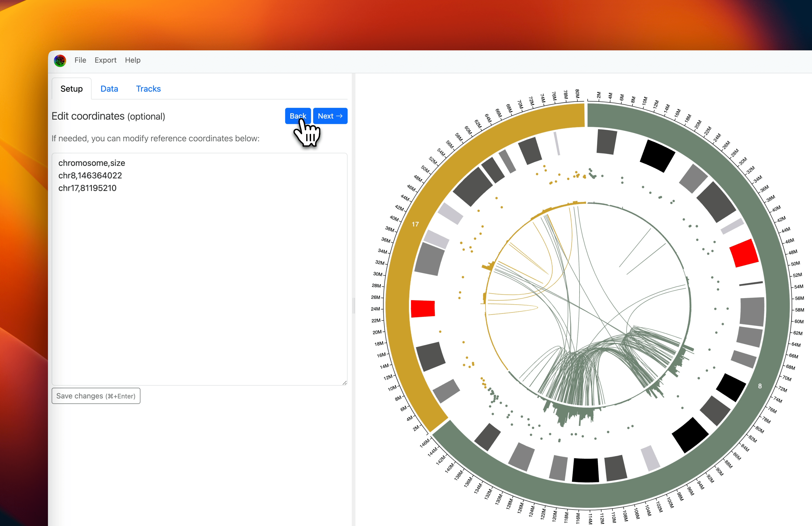
Task: Click inside the coordinates text area
Action: pyautogui.click(x=198, y=273)
